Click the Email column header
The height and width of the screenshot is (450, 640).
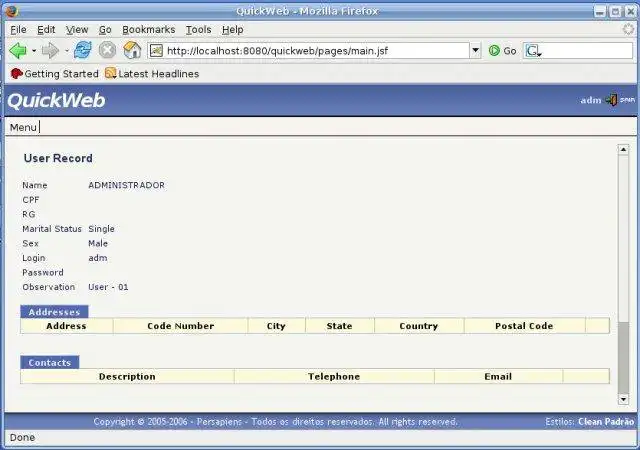click(498, 376)
